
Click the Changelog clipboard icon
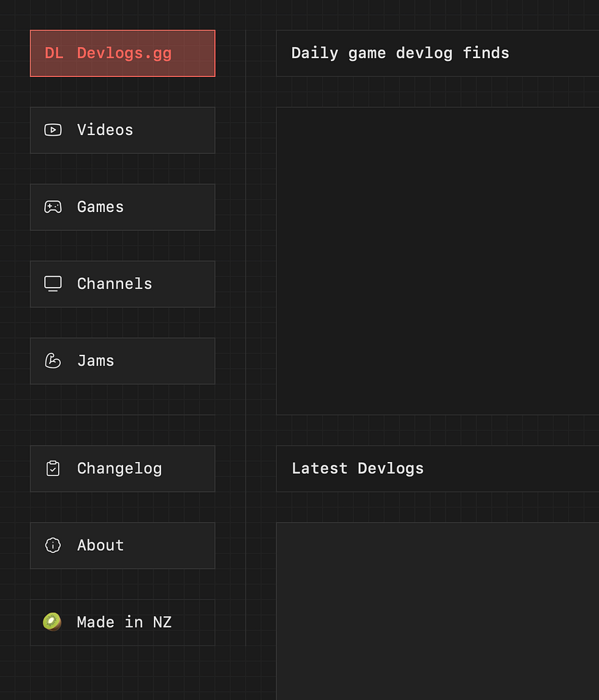point(52,468)
